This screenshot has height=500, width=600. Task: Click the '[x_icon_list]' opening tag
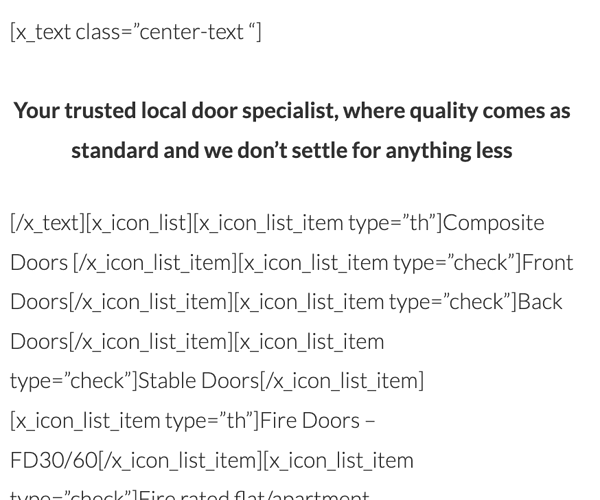coord(134,222)
